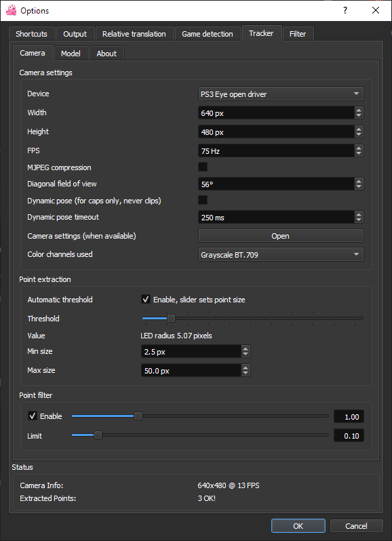Click the Point filter Enable slider handle
392x541 pixels.
[x=138, y=416]
